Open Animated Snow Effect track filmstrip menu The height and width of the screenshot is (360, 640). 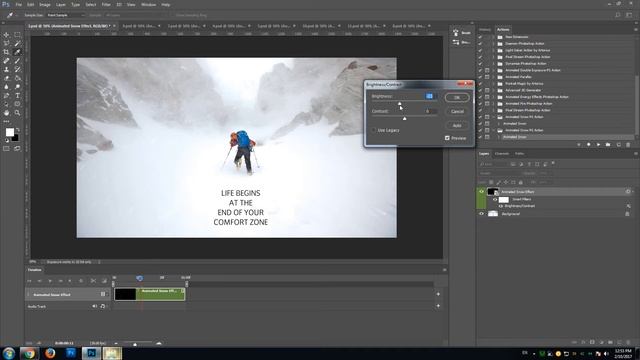click(x=103, y=294)
